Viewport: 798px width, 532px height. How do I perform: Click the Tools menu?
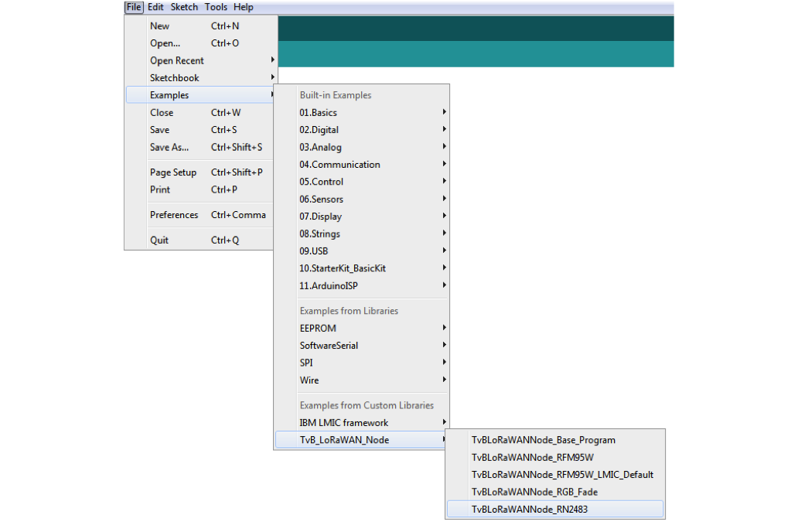click(x=216, y=7)
